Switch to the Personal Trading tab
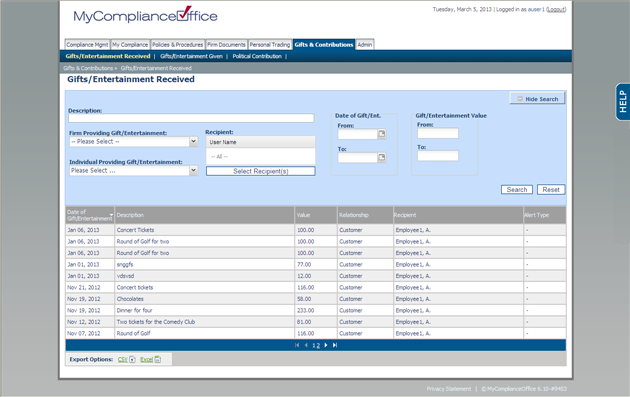 (270, 45)
